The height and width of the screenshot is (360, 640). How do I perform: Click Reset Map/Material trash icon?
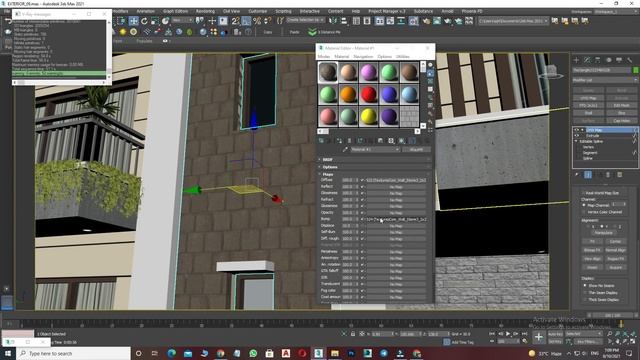tap(349, 140)
